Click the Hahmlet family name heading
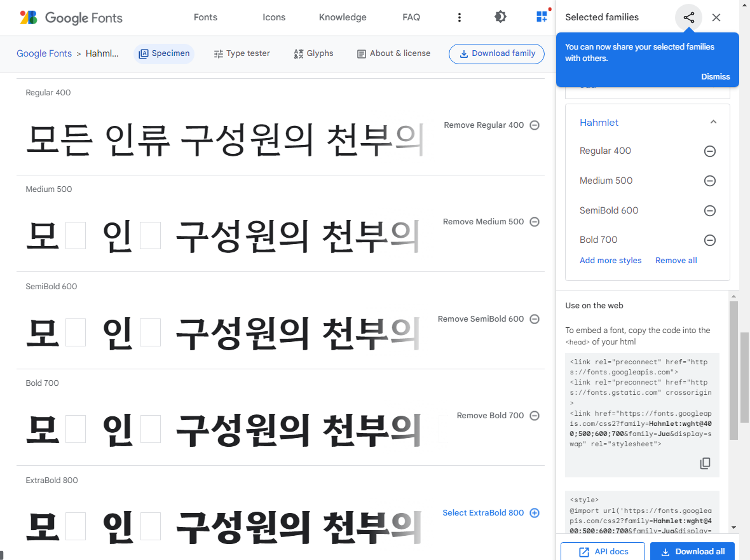The image size is (750, 560). click(599, 123)
